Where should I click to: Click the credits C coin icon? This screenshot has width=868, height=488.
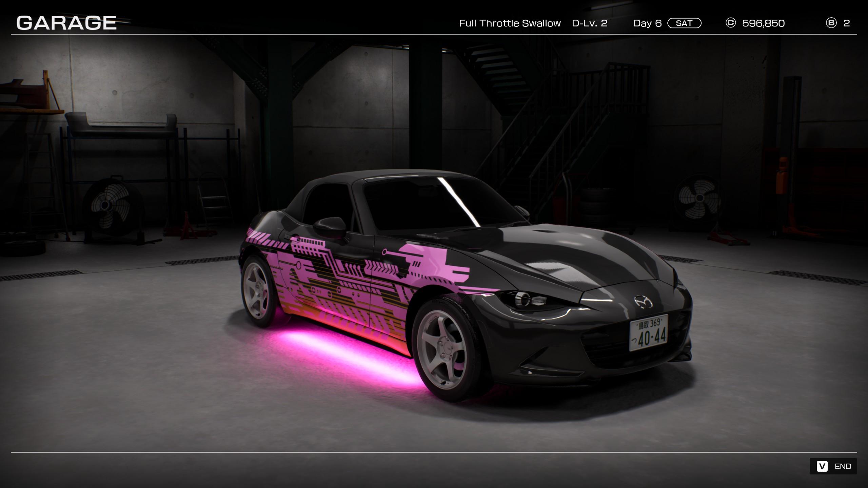tap(730, 23)
